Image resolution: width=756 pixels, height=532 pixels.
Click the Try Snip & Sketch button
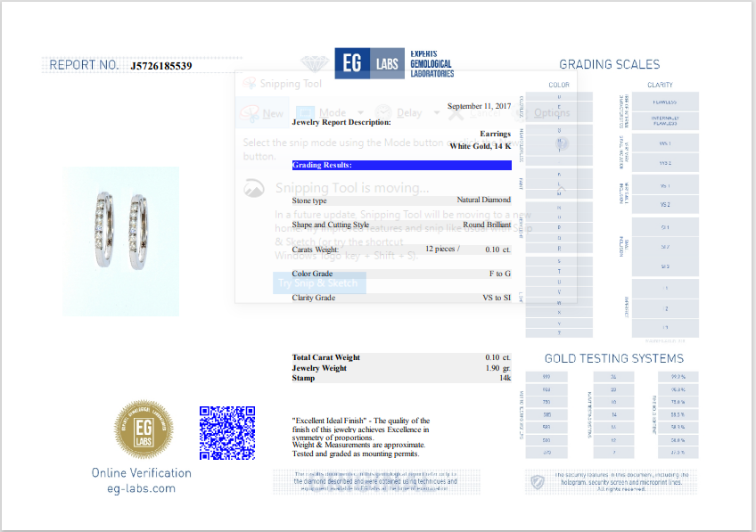coord(319,282)
